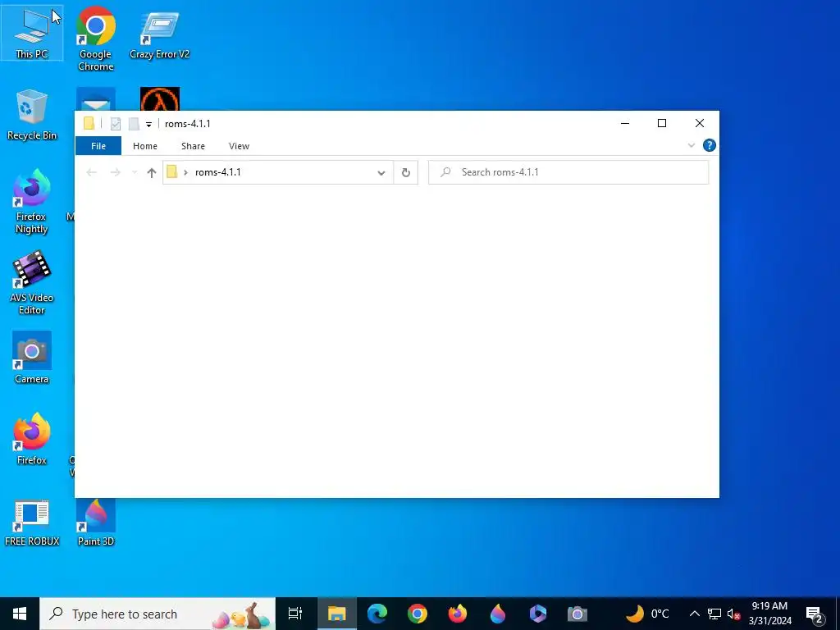The image size is (840, 630).
Task: Go back with the Back arrow
Action: coord(92,172)
